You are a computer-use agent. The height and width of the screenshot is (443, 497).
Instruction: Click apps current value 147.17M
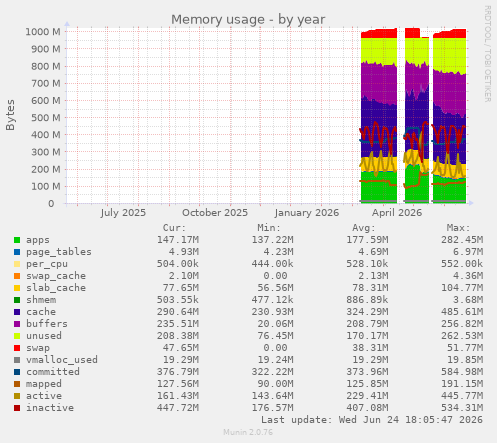click(x=178, y=240)
